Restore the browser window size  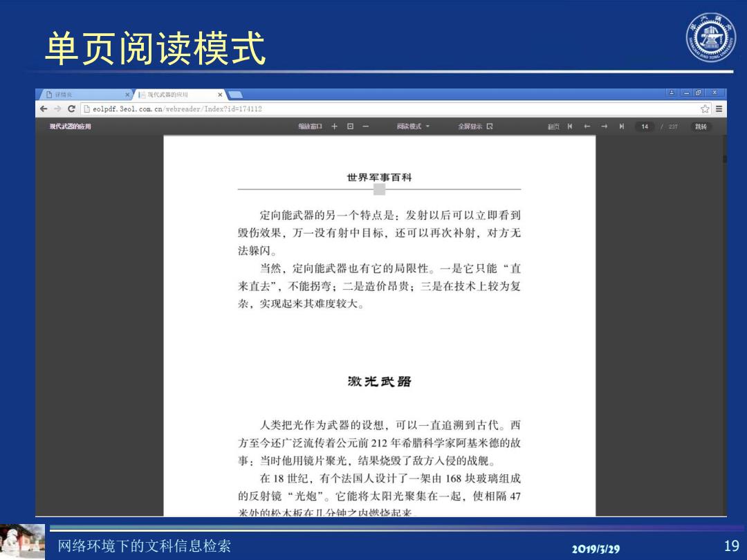click(x=698, y=93)
